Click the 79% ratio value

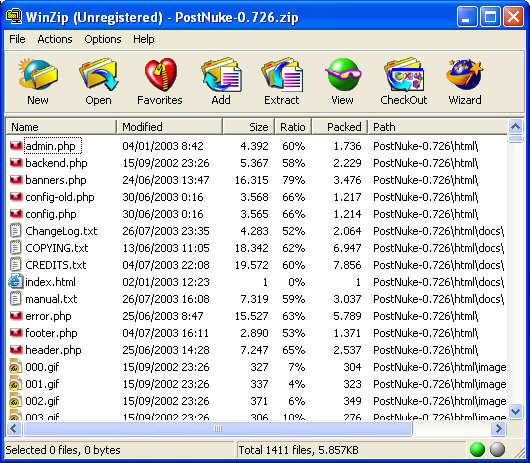click(x=294, y=180)
